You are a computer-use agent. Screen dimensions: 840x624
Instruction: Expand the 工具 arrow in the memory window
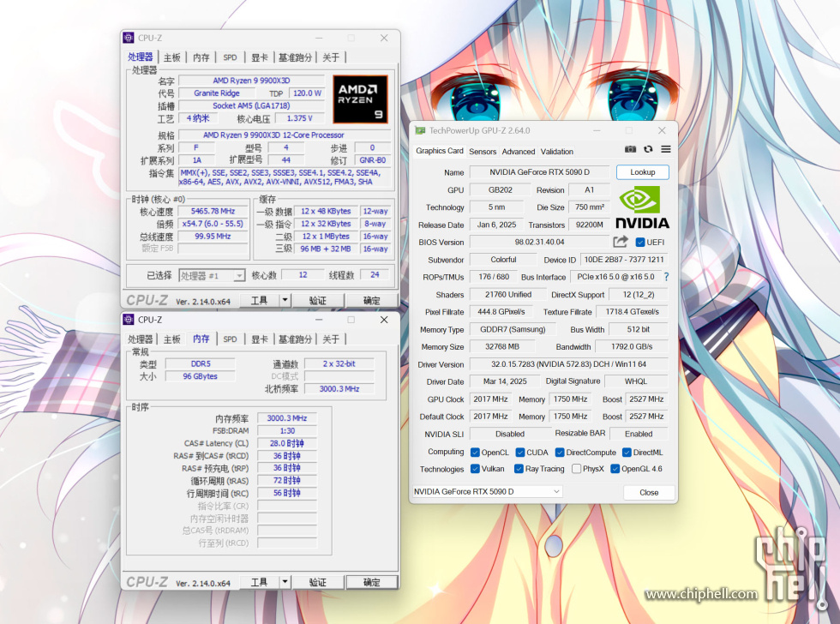285,582
